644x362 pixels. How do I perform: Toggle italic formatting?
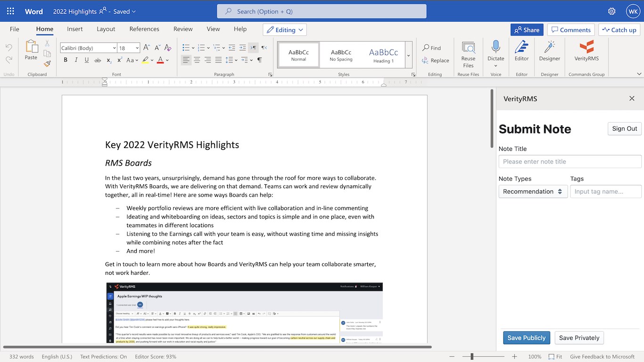76,60
